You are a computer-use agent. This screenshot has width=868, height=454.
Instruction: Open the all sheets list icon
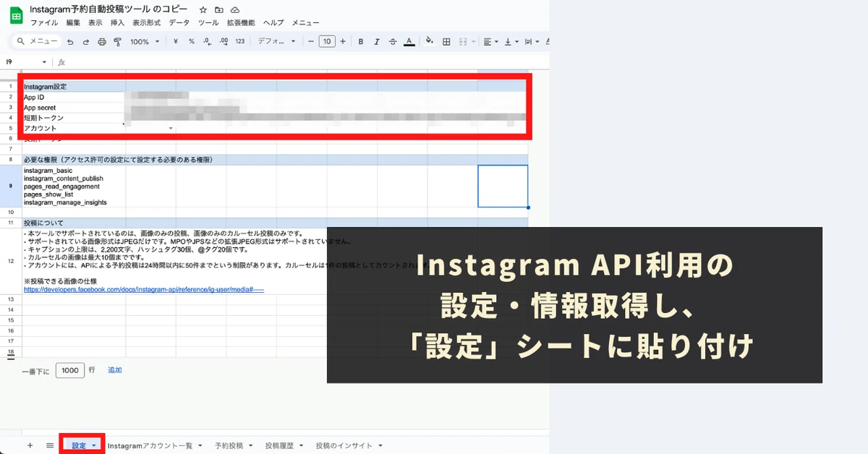click(50, 445)
